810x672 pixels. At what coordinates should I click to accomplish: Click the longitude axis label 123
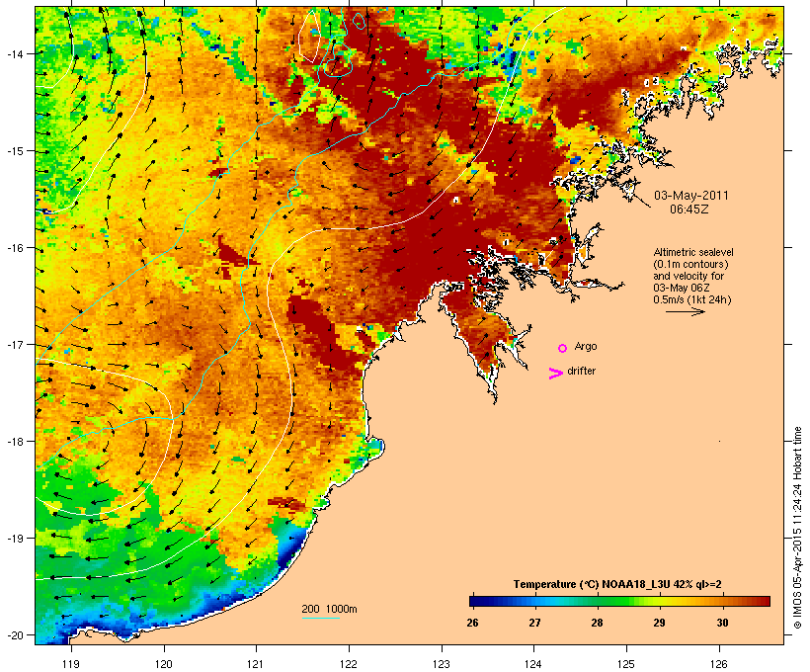442,664
